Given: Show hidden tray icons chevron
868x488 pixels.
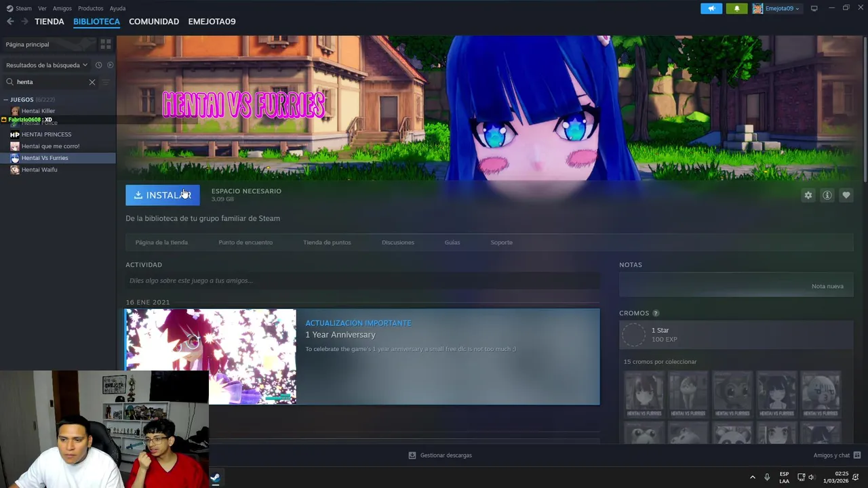Looking at the screenshot, I should [752, 477].
